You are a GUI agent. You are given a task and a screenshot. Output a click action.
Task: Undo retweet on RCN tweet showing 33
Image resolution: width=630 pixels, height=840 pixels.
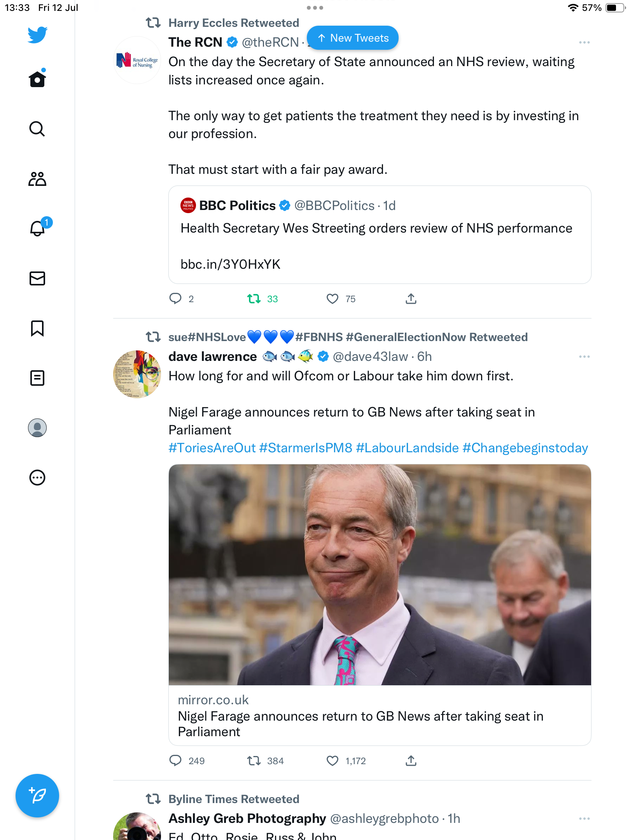(x=254, y=299)
